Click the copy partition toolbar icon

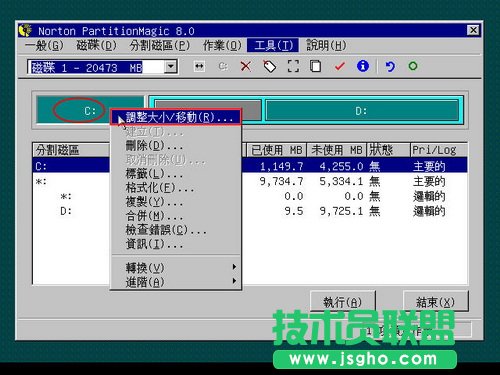(316, 66)
